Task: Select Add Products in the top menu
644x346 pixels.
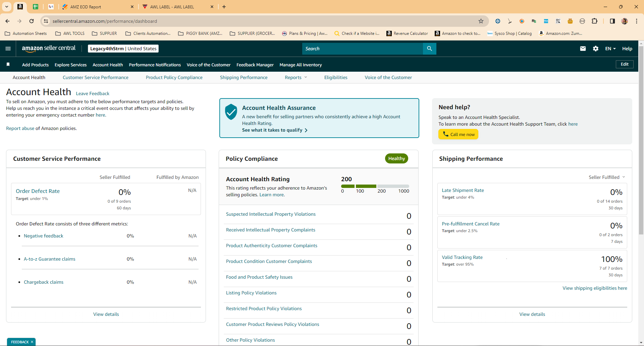Action: tap(35, 65)
